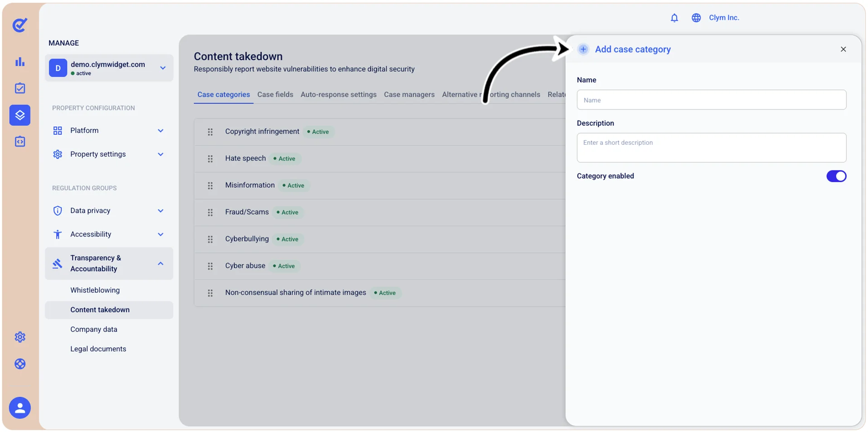Open the analytics bar chart icon
Image resolution: width=868 pixels, height=432 pixels.
tap(20, 62)
